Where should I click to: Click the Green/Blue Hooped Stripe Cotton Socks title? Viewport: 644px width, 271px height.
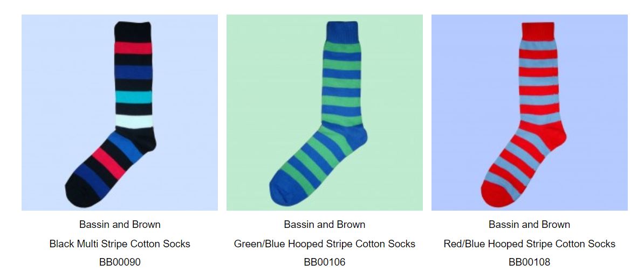click(x=325, y=244)
